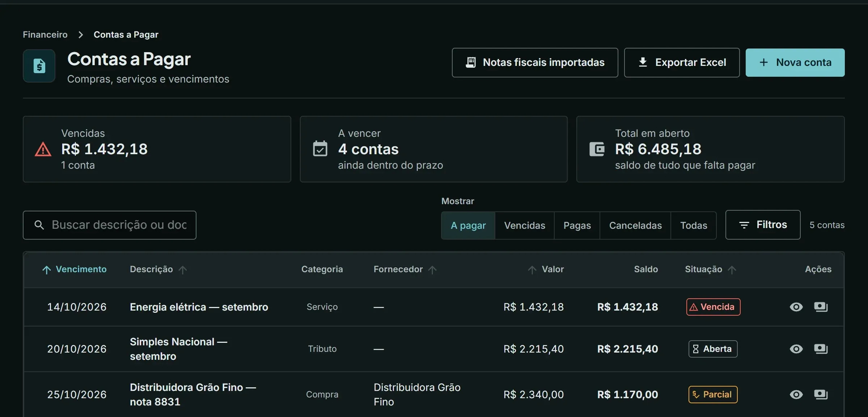
Task: Sort by Descrição column arrow
Action: pyautogui.click(x=183, y=270)
